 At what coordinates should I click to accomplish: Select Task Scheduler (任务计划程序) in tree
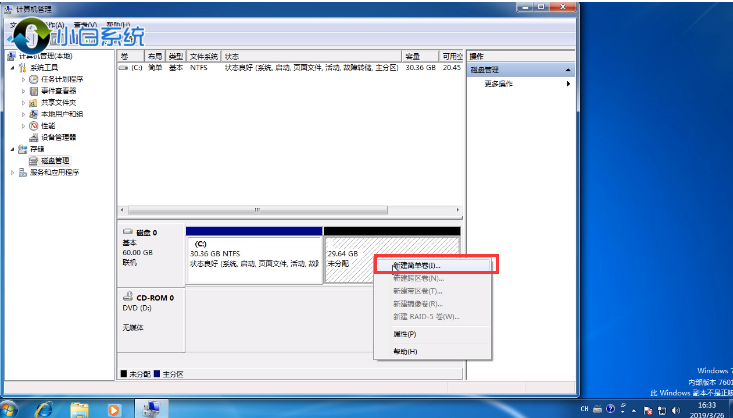(x=62, y=79)
